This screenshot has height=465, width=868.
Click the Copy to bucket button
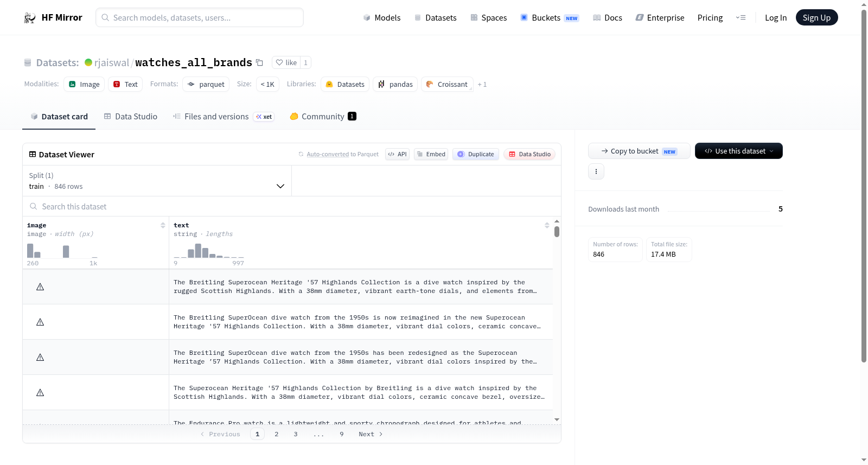pos(639,151)
